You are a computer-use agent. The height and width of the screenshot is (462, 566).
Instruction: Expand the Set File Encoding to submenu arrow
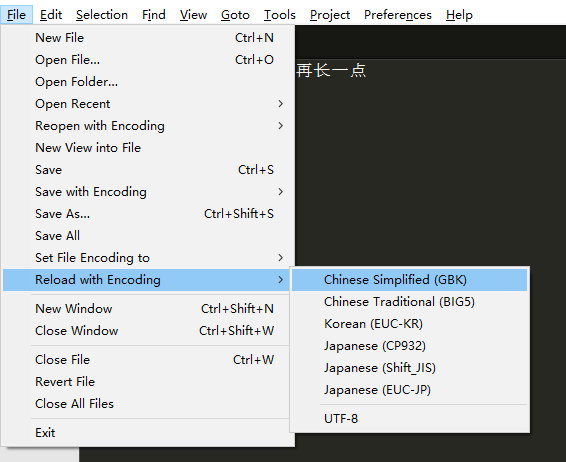280,258
